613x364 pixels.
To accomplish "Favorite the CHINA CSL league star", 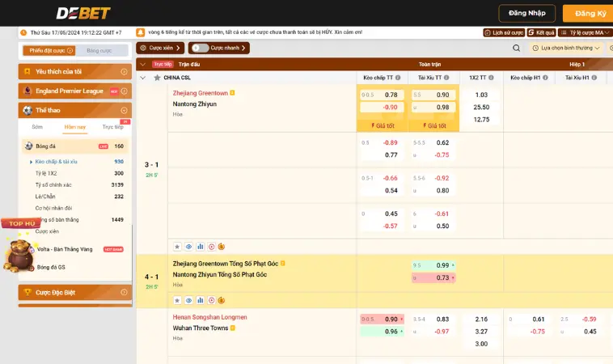I will click(x=154, y=78).
